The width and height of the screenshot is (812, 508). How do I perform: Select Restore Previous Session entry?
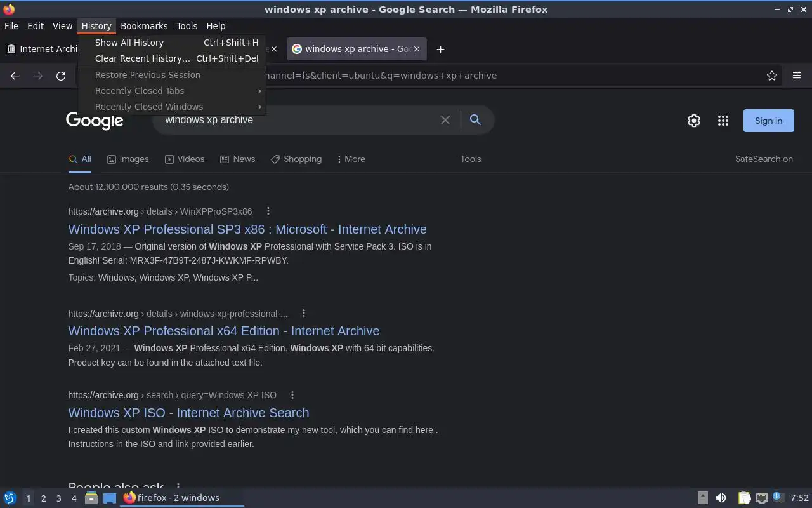(172, 75)
